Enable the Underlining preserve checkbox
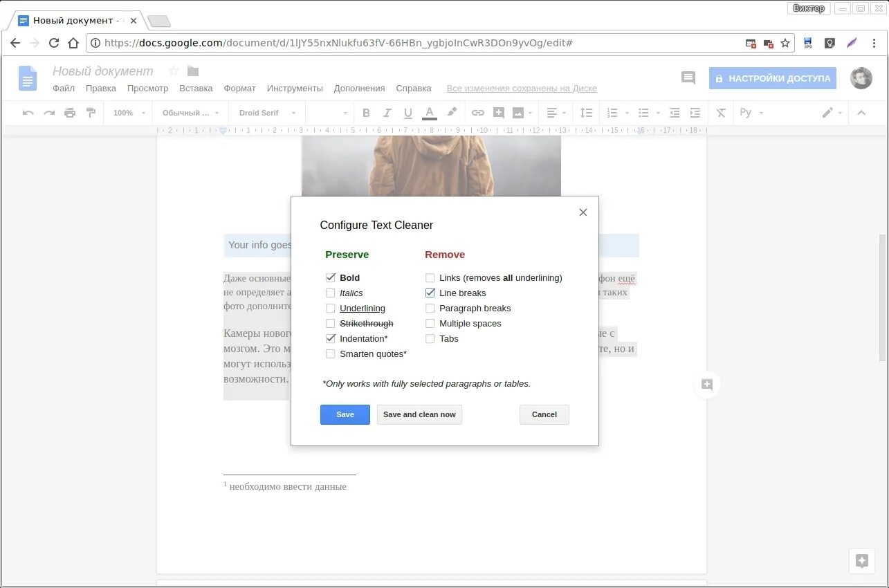 331,308
